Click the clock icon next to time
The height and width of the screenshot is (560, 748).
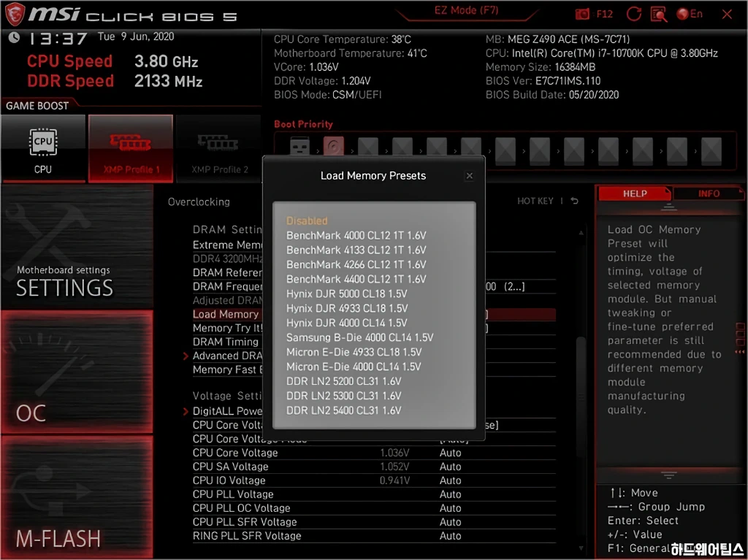click(x=15, y=37)
